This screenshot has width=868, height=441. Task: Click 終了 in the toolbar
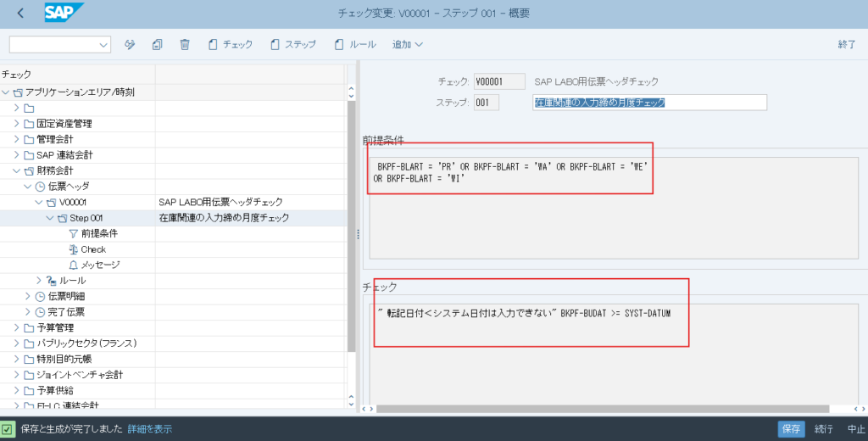[x=847, y=44]
